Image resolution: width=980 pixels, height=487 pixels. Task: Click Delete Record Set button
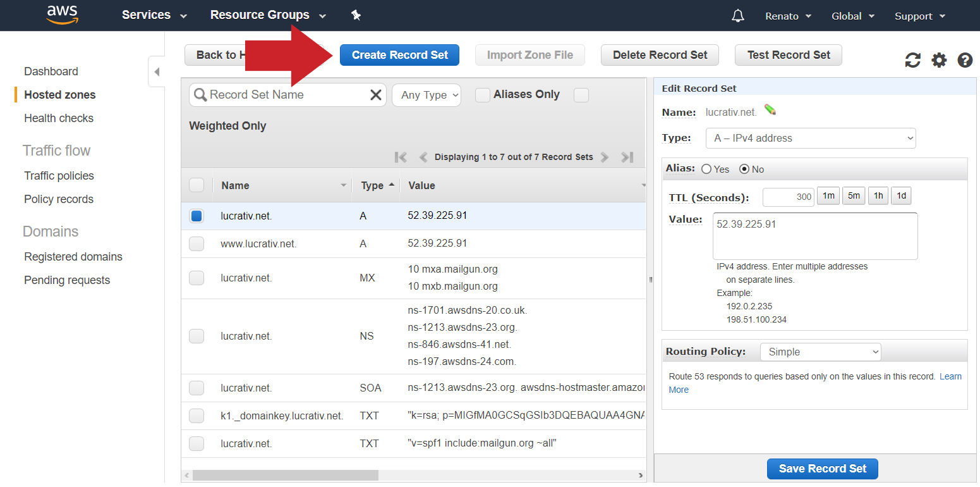coord(660,55)
